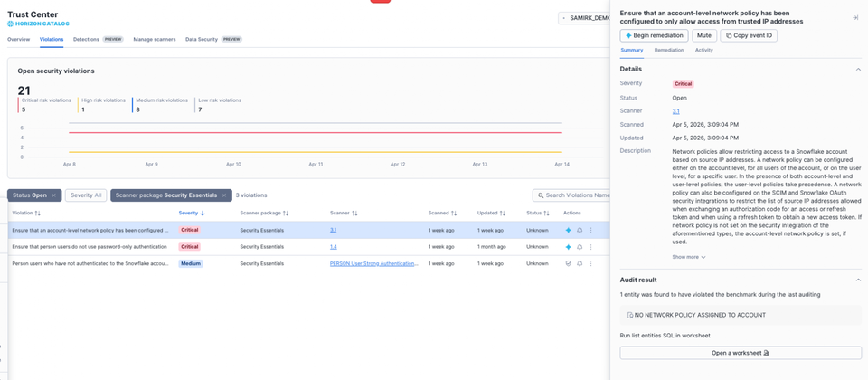Click the Search Violations Name field
This screenshot has width=868, height=380.
pos(573,195)
